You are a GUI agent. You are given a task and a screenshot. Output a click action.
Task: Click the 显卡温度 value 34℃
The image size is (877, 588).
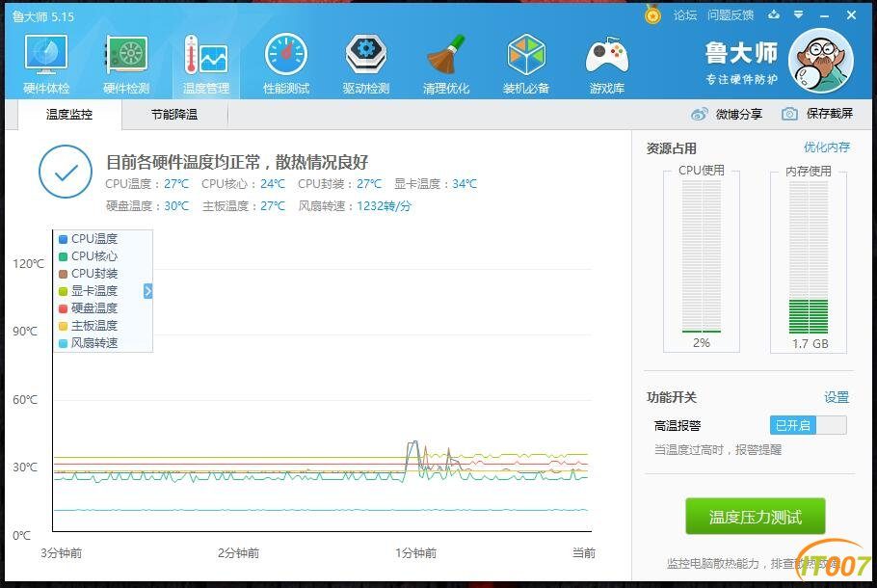pos(465,183)
